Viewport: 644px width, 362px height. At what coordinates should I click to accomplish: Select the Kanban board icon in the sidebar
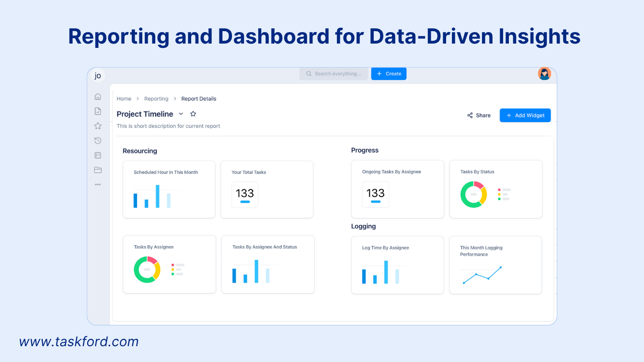pos(98,155)
